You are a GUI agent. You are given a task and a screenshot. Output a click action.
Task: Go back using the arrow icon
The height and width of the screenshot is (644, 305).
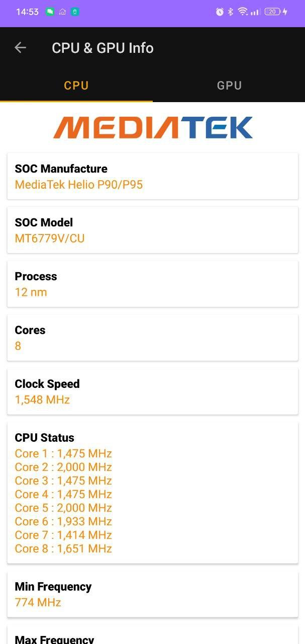coord(20,48)
